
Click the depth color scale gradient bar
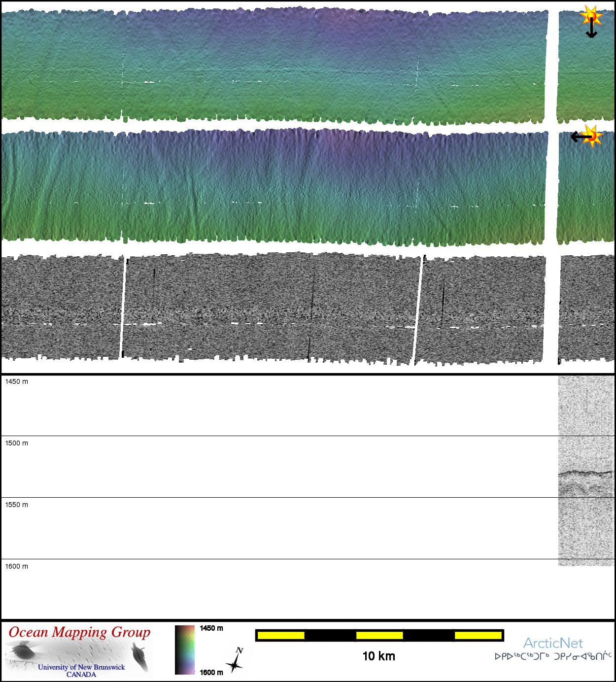[185, 649]
